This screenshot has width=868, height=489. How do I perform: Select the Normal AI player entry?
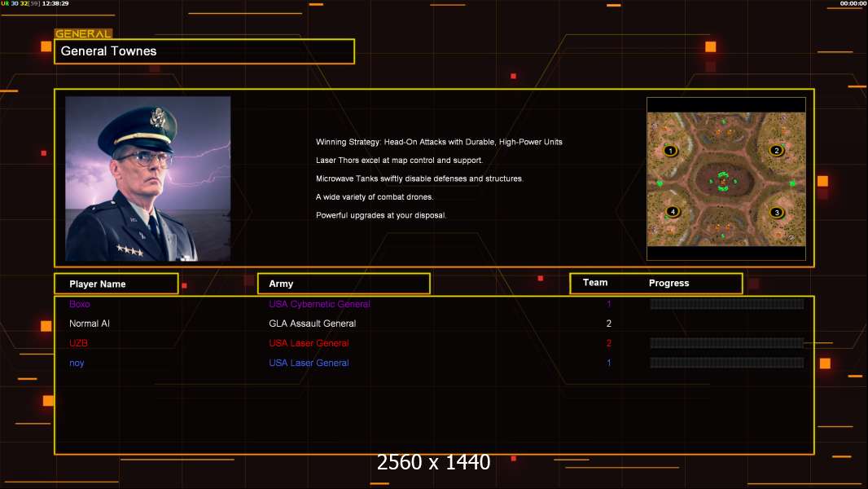(x=90, y=324)
